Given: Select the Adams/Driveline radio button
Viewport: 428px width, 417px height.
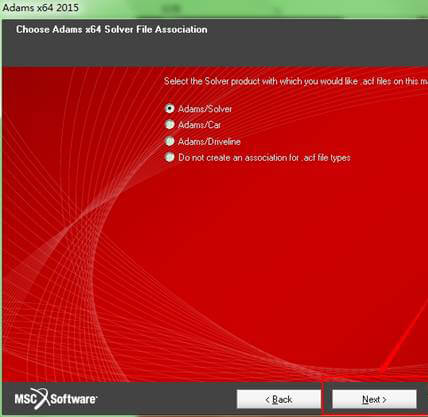Looking at the screenshot, I should coord(170,141).
